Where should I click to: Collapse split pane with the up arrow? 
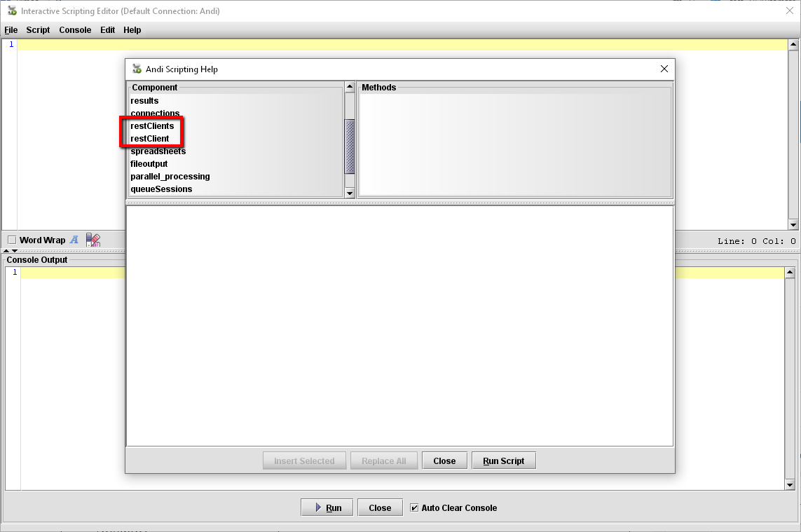pyautogui.click(x=6, y=251)
